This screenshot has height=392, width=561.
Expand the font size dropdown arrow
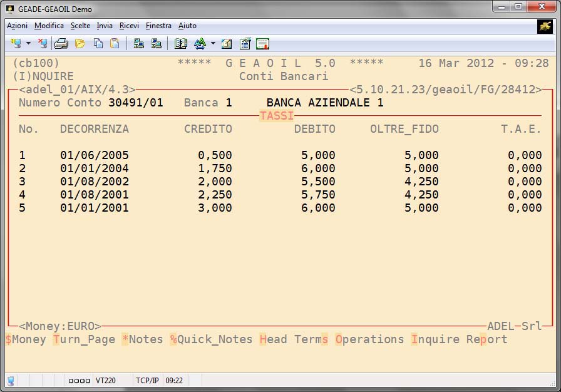click(213, 43)
